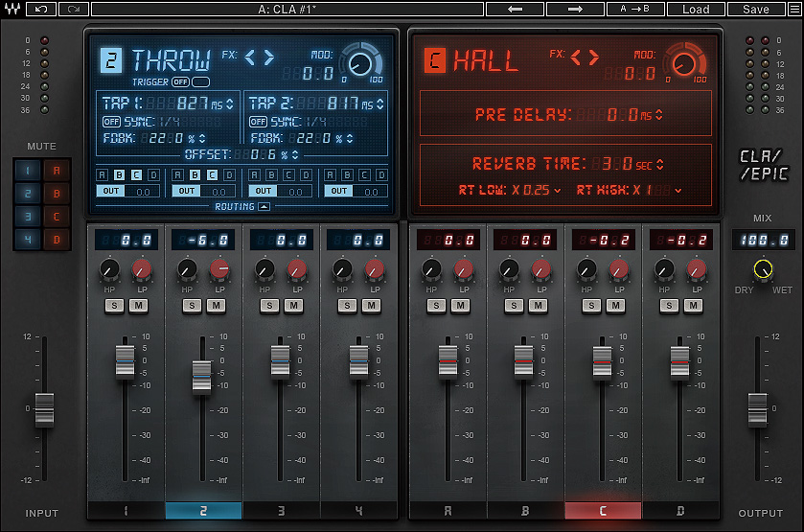Step the Tap 2 milliseconds value
This screenshot has height=532, width=804.
(379, 104)
